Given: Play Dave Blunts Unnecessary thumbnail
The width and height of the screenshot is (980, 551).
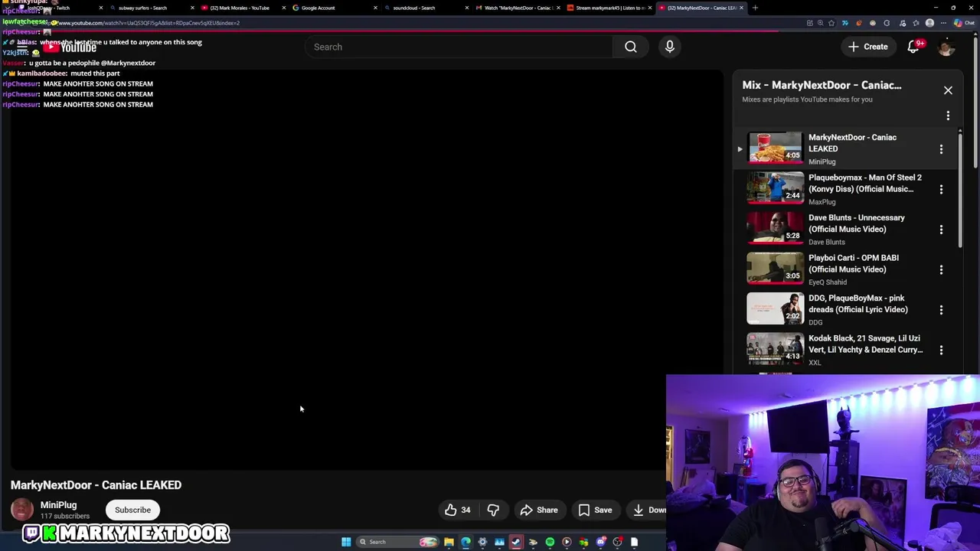Looking at the screenshot, I should tap(775, 228).
